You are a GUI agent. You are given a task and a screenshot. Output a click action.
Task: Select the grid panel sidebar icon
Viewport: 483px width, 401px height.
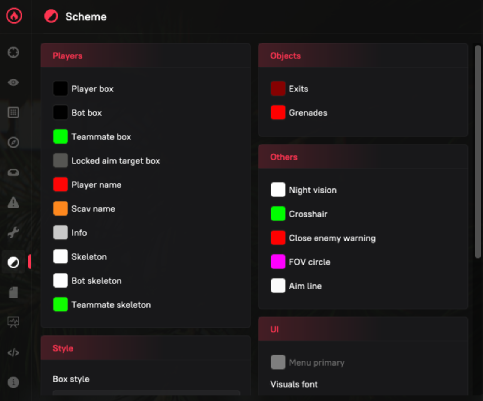pyautogui.click(x=13, y=112)
